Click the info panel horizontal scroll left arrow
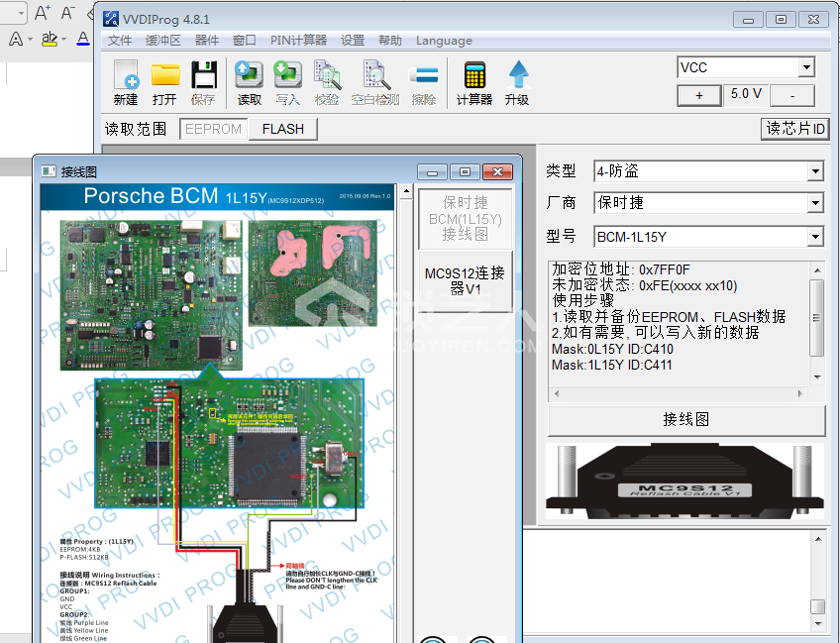 557,394
